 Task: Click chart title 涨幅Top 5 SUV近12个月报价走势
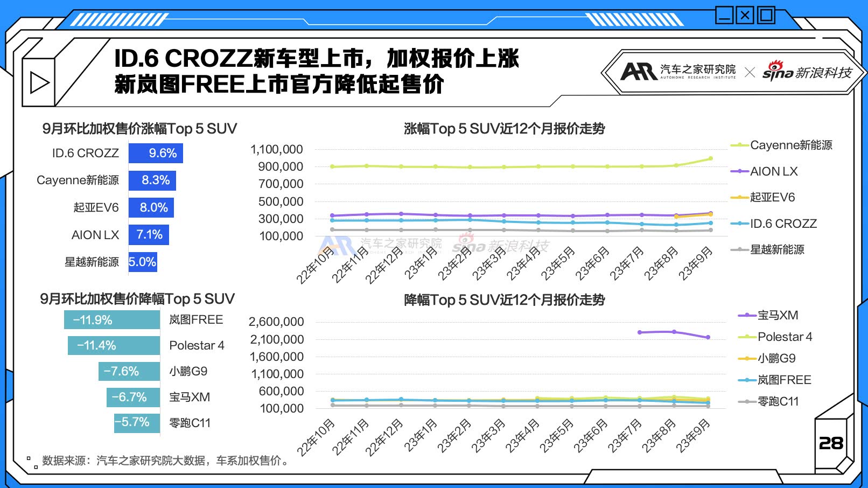pos(505,129)
